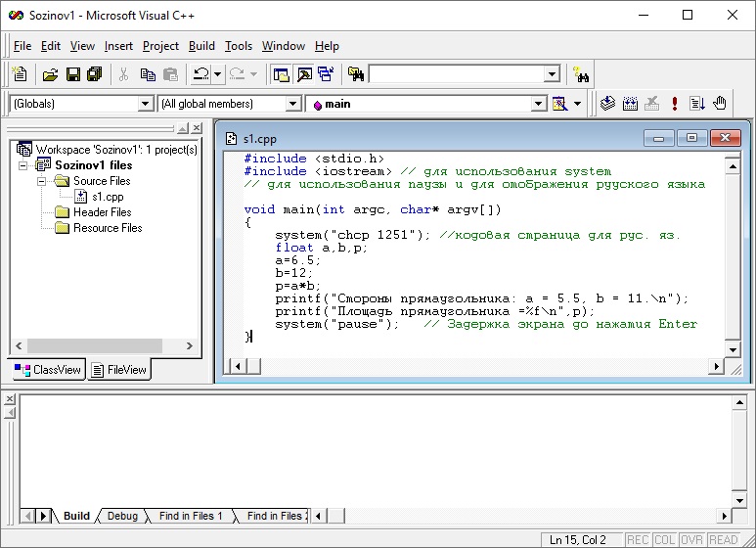
Task: Click the Save All icon
Action: [x=95, y=74]
